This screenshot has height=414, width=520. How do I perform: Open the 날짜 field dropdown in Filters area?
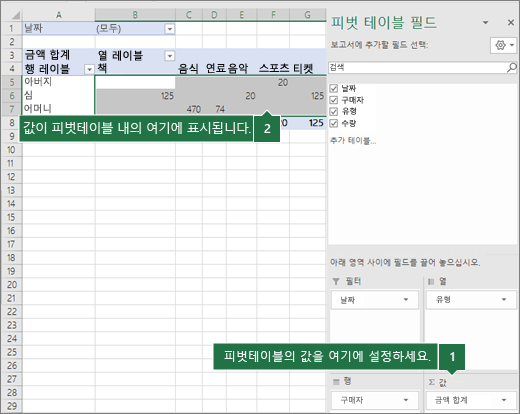406,299
